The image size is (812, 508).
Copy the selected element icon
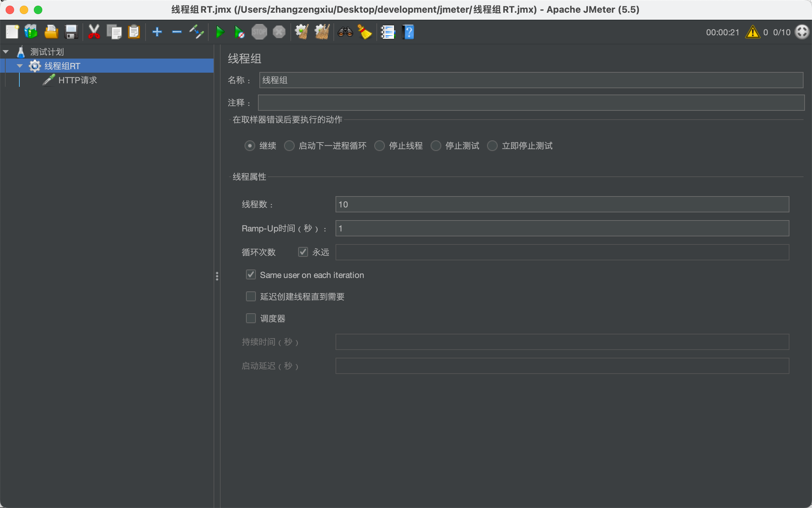(x=114, y=32)
